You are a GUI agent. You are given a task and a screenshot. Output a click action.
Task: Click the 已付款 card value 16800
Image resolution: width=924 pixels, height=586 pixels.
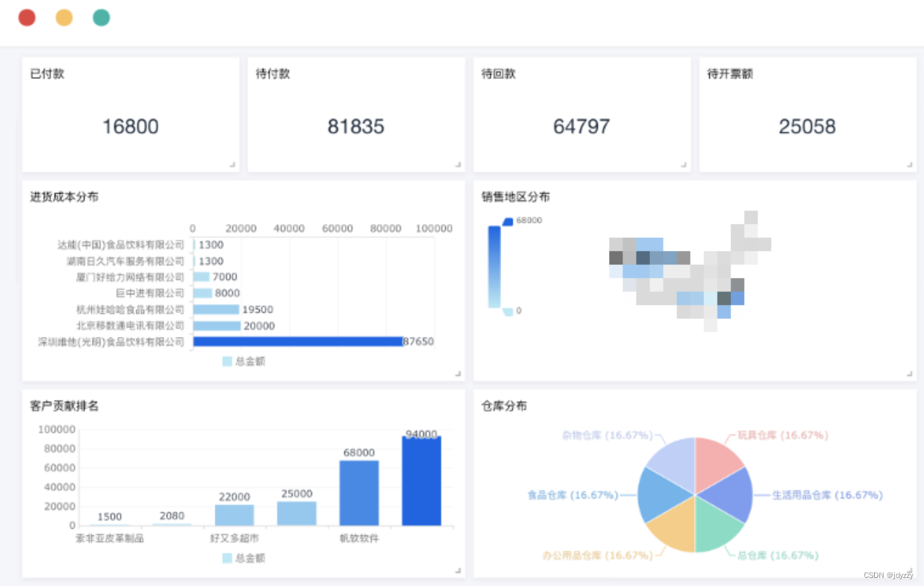[130, 126]
